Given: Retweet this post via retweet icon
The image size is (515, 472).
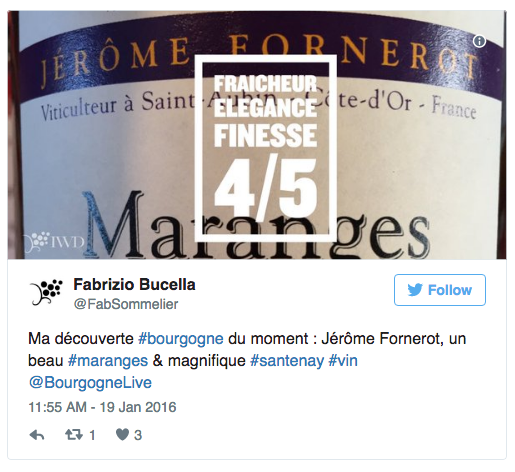Looking at the screenshot, I should click(74, 435).
